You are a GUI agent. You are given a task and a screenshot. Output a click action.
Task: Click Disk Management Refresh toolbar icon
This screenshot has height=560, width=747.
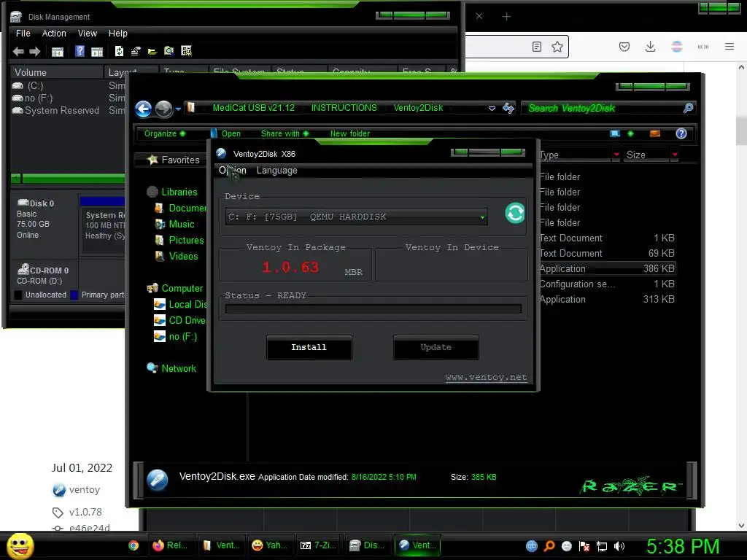tap(119, 52)
